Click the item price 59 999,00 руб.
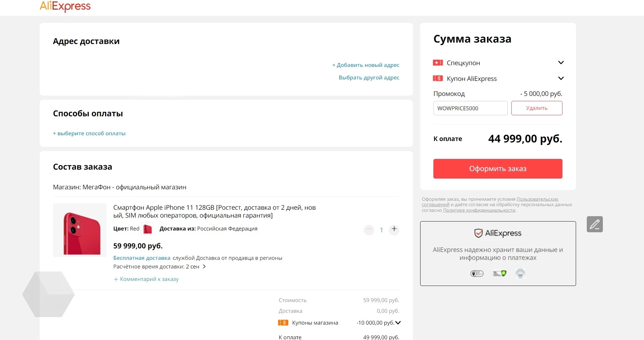This screenshot has width=644, height=340. (x=138, y=246)
